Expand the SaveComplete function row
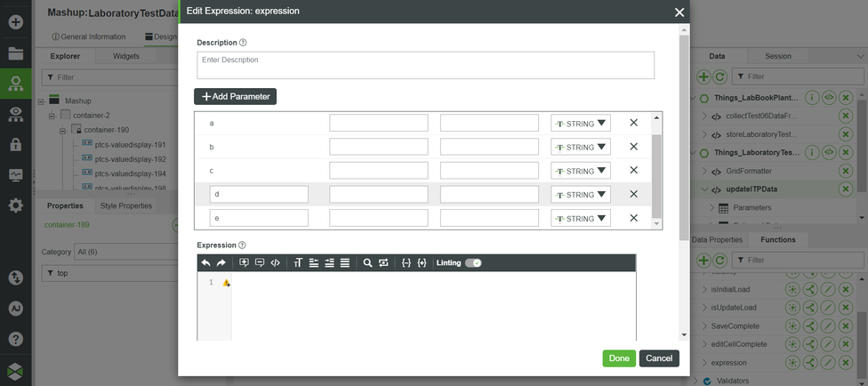 coord(704,326)
